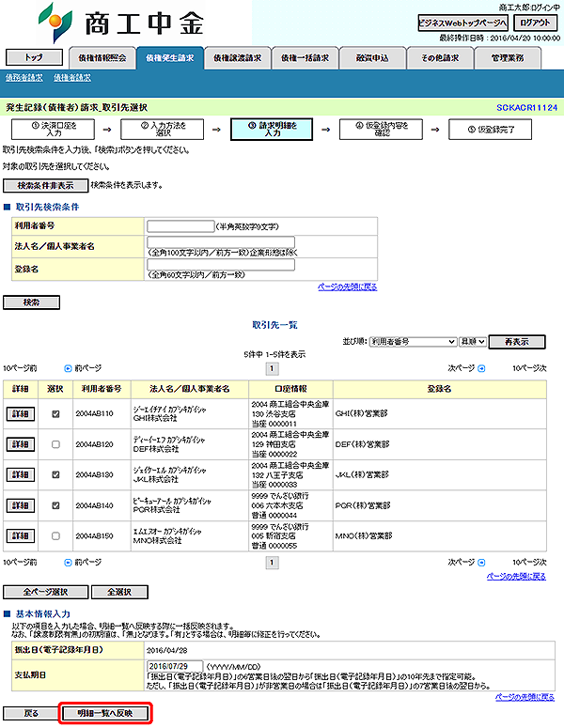Open the 昇順 sort order dropdown
Screen dimensions: 564x728
pos(473,342)
